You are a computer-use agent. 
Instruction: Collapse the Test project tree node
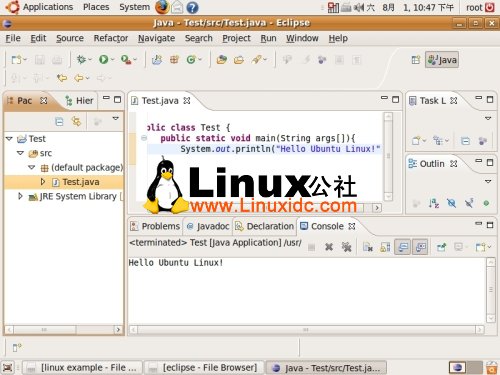[x=9, y=138]
